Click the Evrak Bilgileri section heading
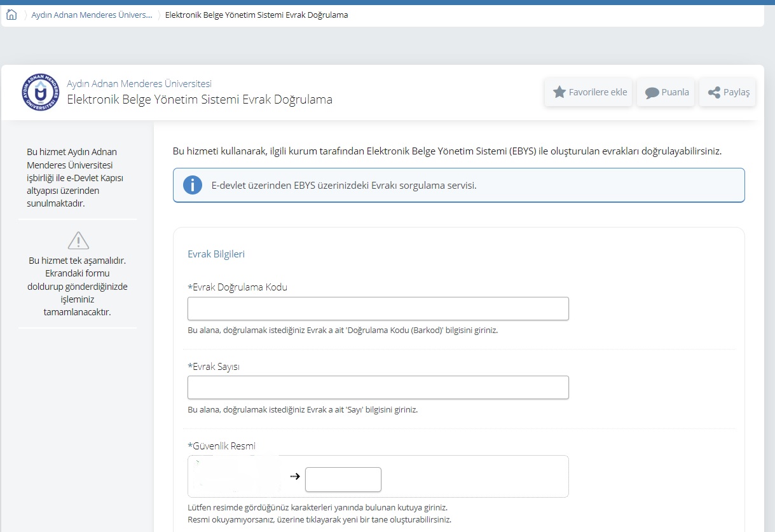775x532 pixels. click(216, 254)
